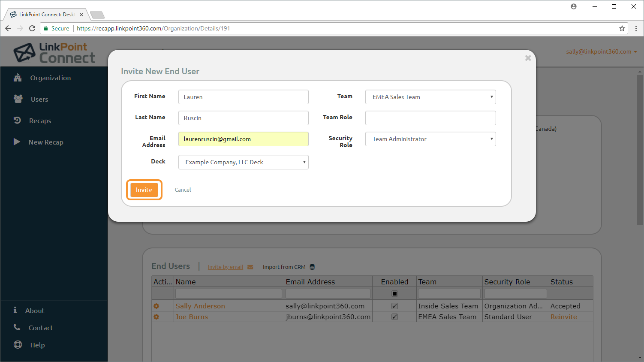Close the Invite New End User dialog
Image resolution: width=644 pixels, height=362 pixels.
(528, 58)
